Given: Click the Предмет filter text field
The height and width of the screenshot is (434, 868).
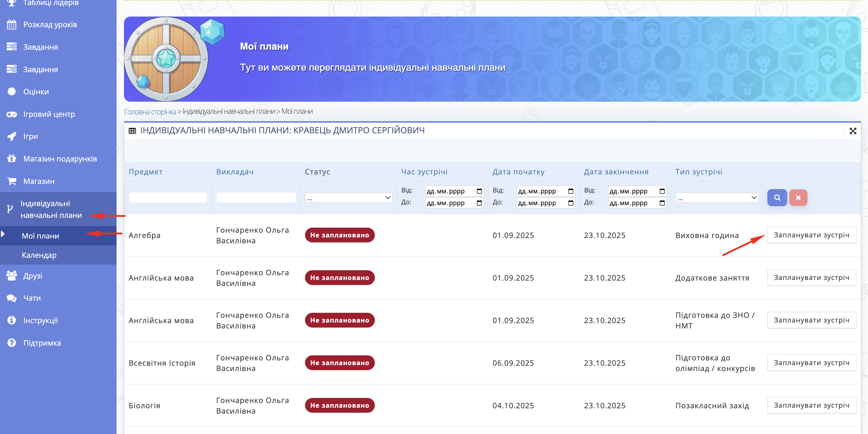Looking at the screenshot, I should point(168,198).
